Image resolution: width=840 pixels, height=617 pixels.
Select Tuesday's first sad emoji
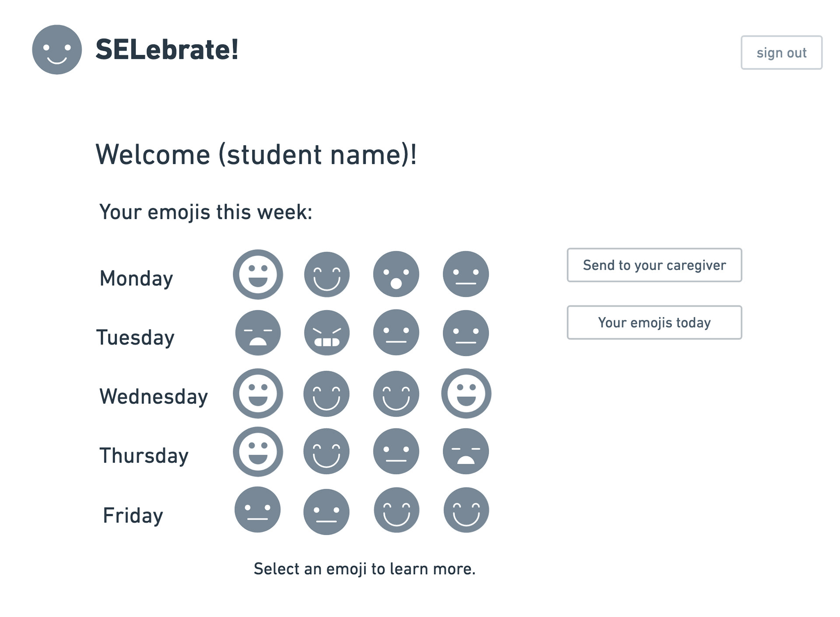258,333
